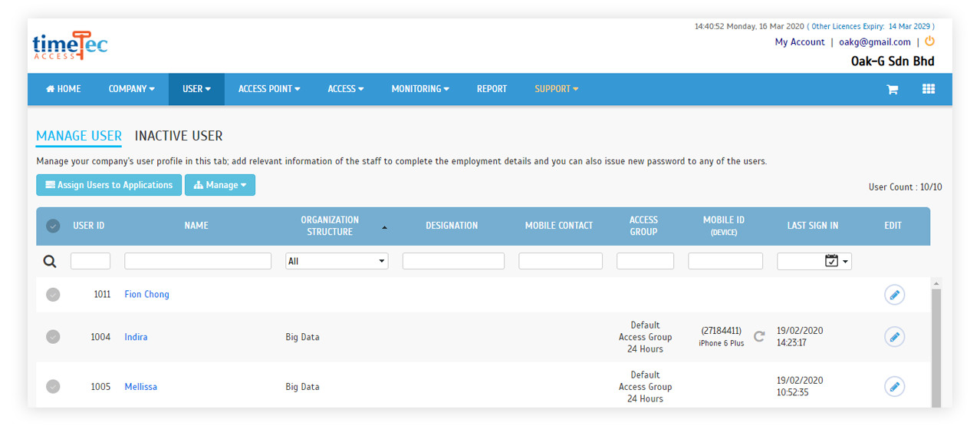Click Mellissa's last sign in 19/02/2020 10:52:35
The height and width of the screenshot is (426, 980).
[800, 387]
